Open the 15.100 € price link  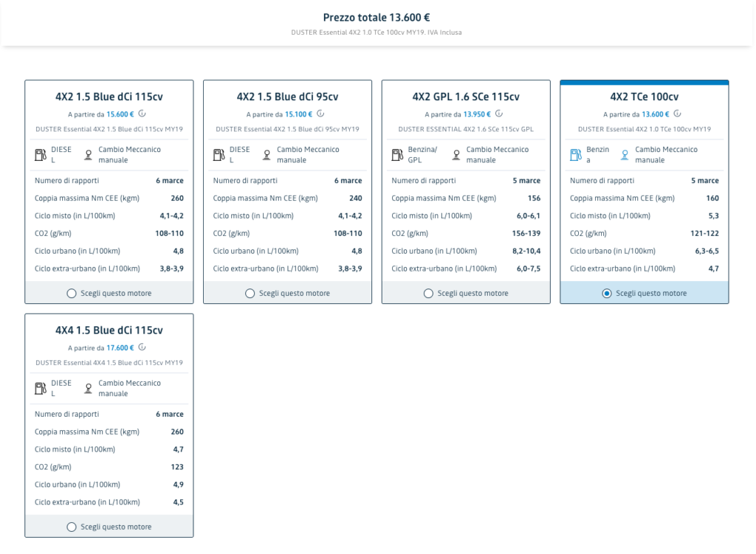point(298,114)
